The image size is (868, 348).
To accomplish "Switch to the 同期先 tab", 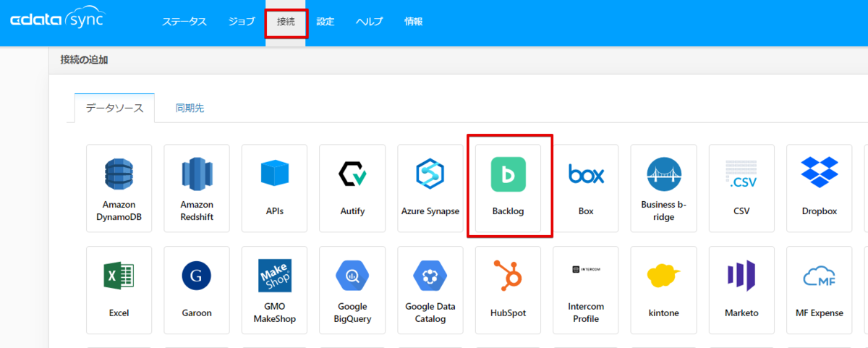I will pos(190,109).
